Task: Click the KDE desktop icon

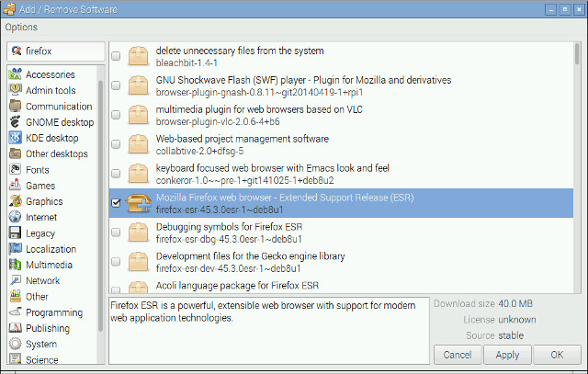Action: tap(15, 138)
